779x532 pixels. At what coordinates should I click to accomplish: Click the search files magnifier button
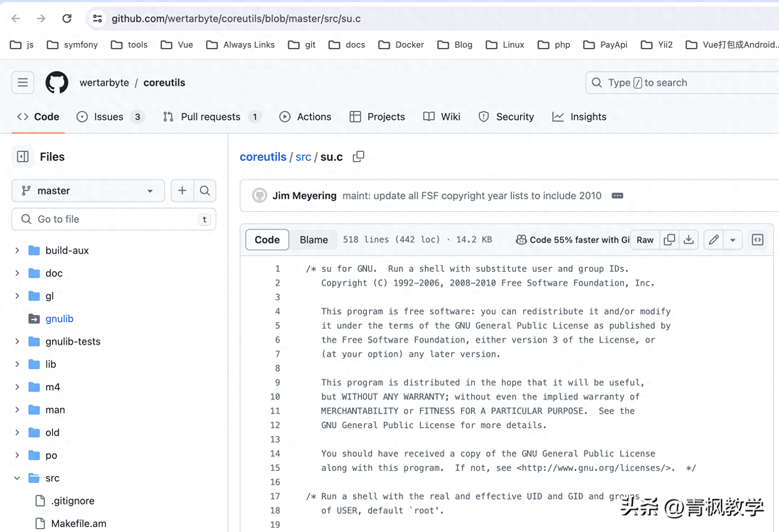point(205,191)
